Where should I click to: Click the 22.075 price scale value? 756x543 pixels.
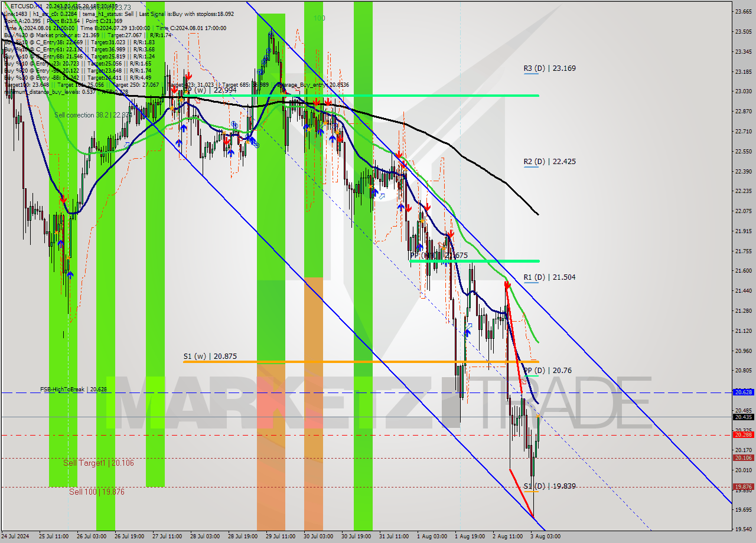[743, 211]
